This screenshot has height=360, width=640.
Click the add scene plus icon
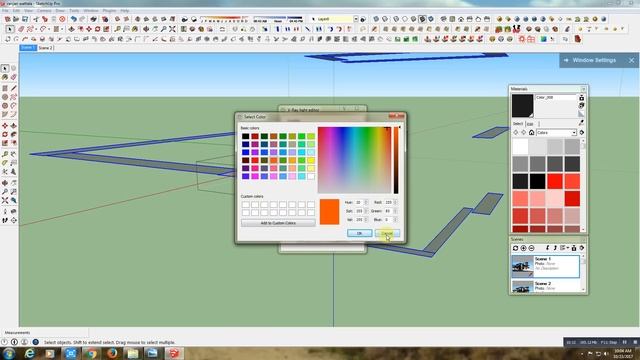(x=523, y=248)
